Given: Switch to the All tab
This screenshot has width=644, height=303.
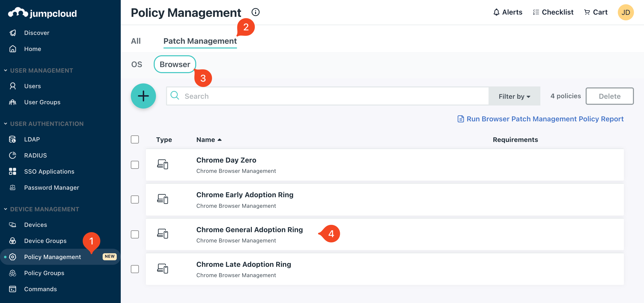Looking at the screenshot, I should coord(136,41).
